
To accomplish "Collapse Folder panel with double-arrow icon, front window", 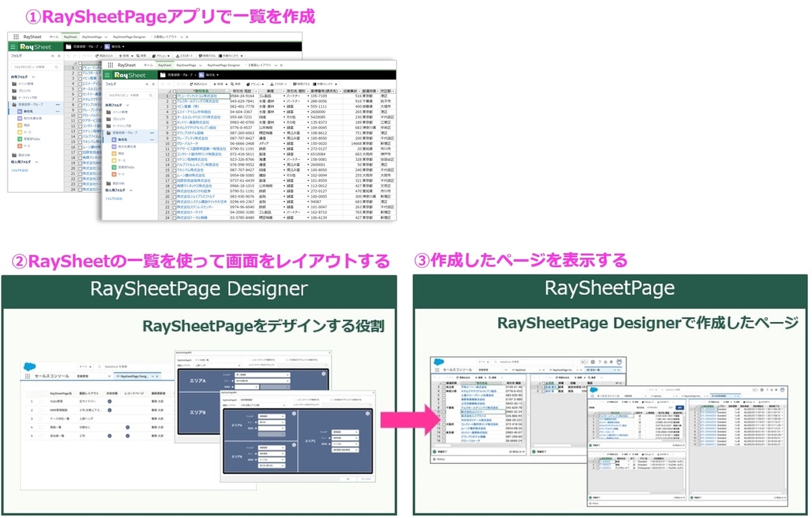I will 147,84.
